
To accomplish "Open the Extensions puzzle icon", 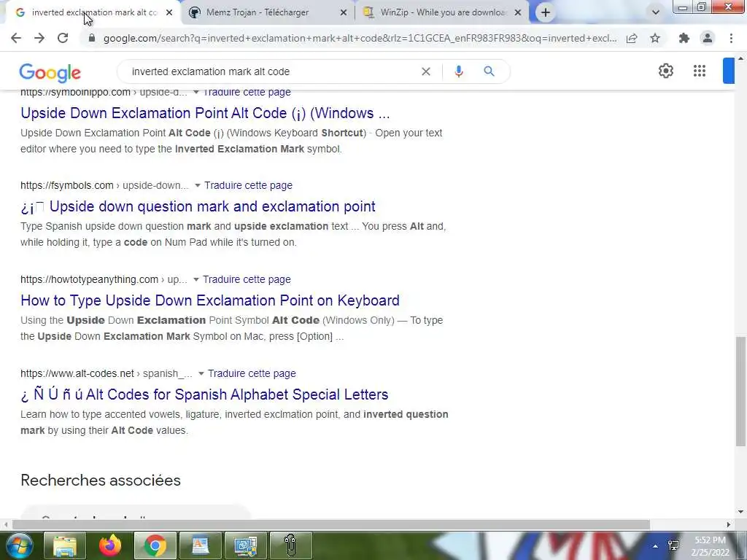I will pyautogui.click(x=684, y=38).
